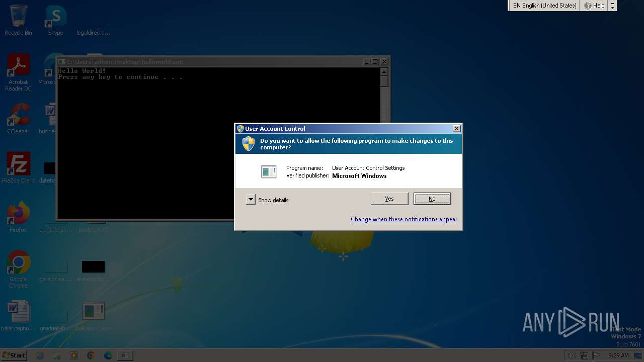Click Help on the language bar
The width and height of the screenshot is (644, 362).
tap(594, 6)
